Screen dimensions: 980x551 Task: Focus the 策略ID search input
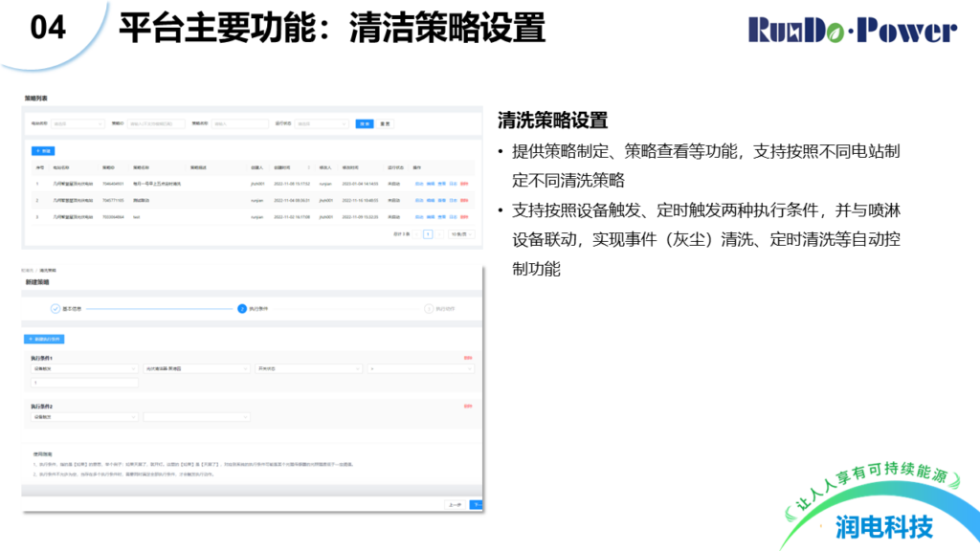pos(156,123)
